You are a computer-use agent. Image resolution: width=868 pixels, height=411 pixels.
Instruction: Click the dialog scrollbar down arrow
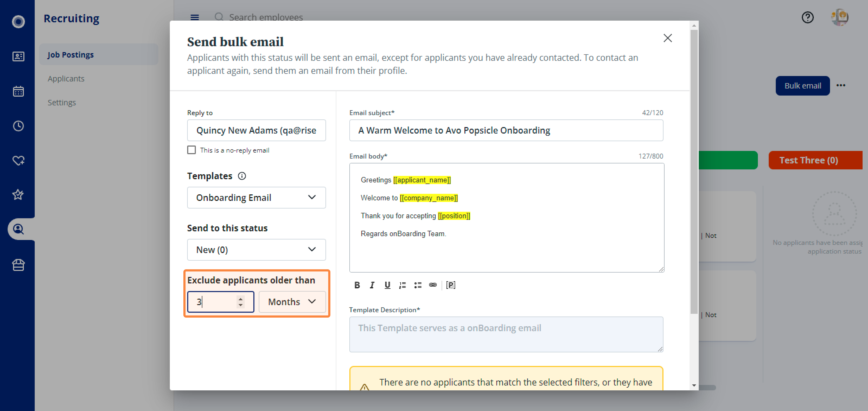[x=694, y=385]
